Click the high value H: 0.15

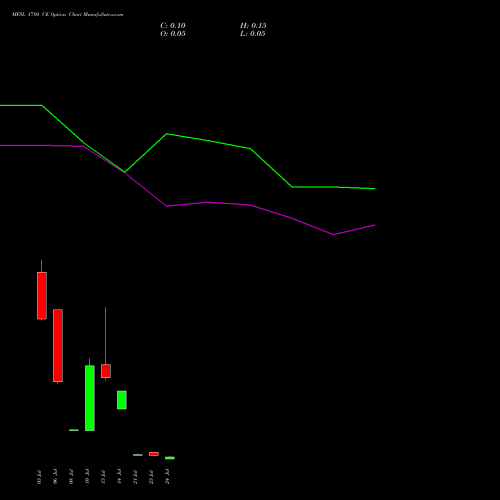[x=253, y=26]
